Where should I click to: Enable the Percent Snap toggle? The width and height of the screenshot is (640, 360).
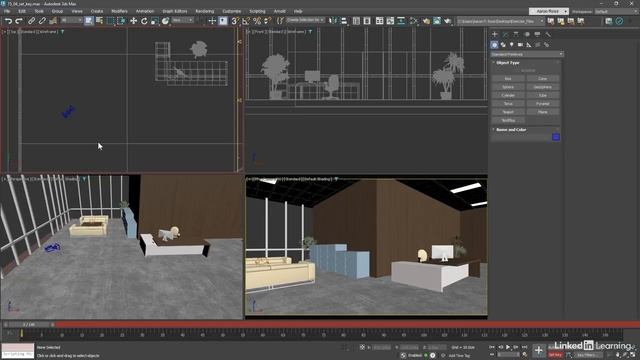pyautogui.click(x=257, y=20)
